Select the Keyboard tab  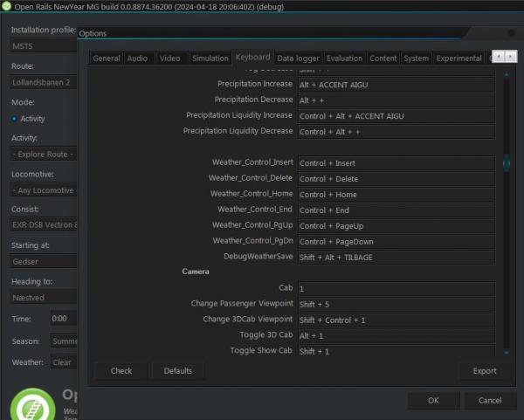pos(252,57)
